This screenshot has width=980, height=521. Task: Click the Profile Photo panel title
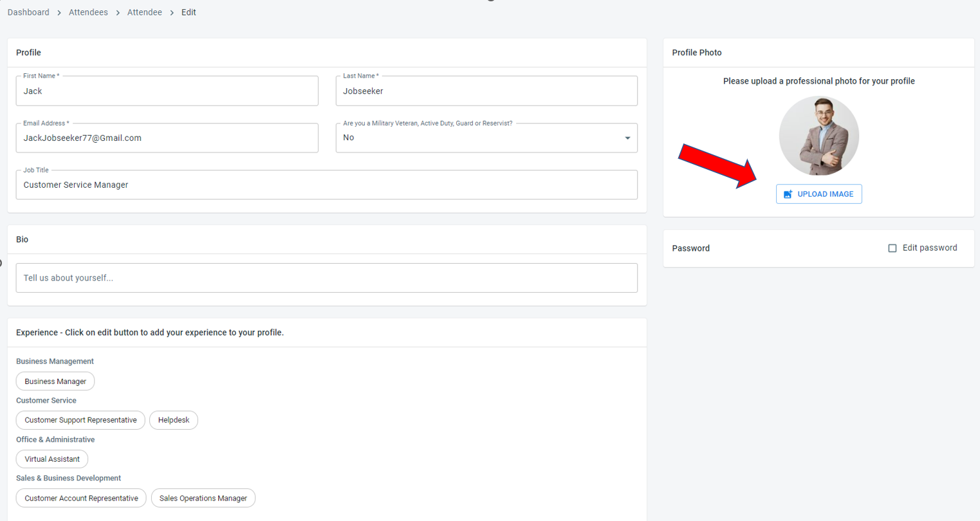coord(697,53)
